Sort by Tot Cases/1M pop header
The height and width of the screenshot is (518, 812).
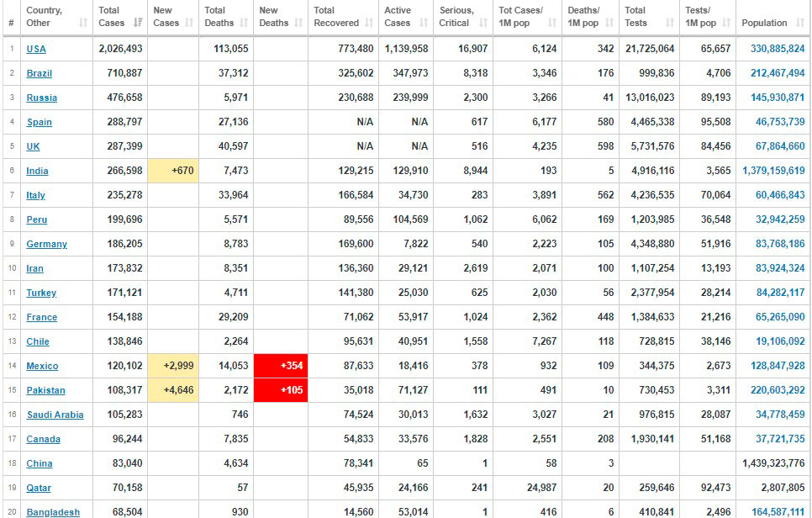click(520, 17)
